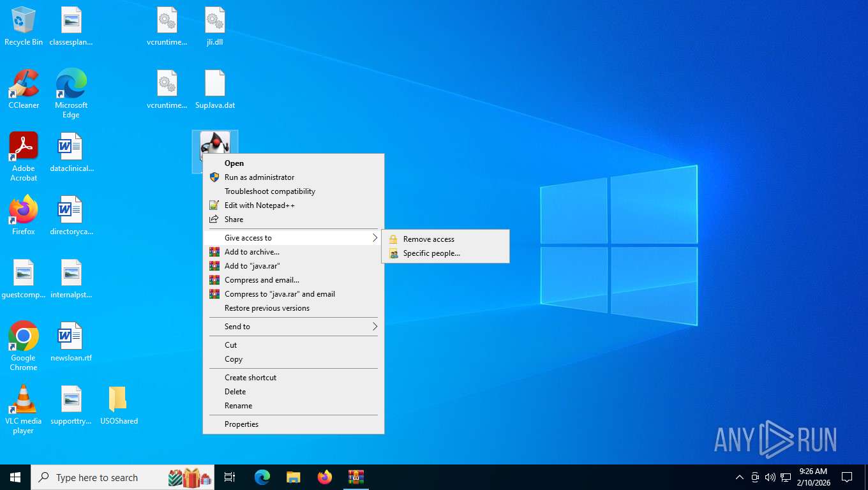Choose Copy in the context menu
Screen dimensions: 868x490
(294, 359)
